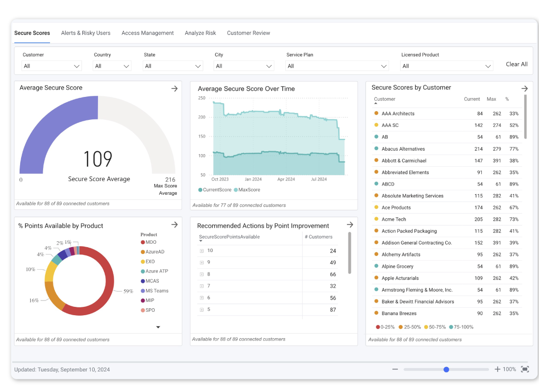The image size is (539, 392).
Task: Zoom in with the plus icon
Action: (497, 369)
